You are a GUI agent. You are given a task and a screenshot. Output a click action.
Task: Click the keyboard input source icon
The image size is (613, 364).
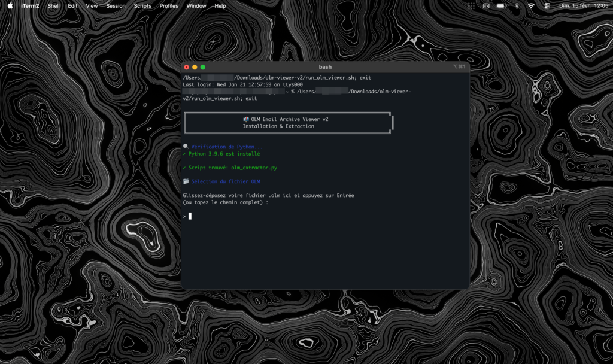tap(486, 5)
